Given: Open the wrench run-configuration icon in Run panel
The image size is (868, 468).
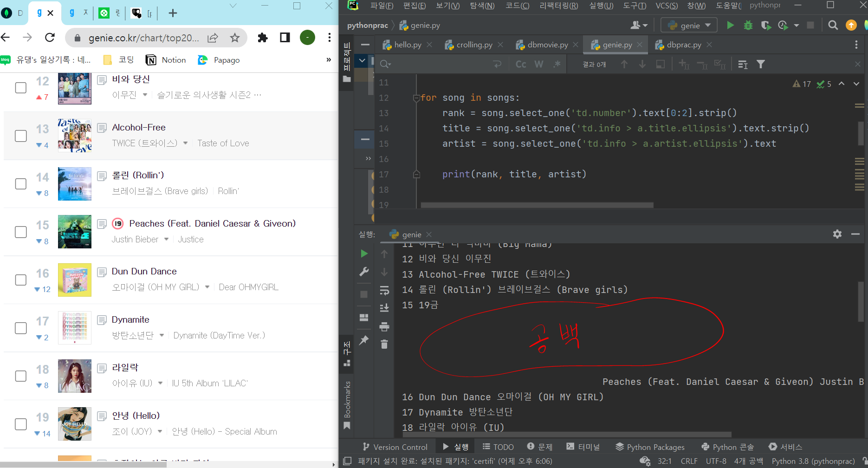Looking at the screenshot, I should pos(364,272).
